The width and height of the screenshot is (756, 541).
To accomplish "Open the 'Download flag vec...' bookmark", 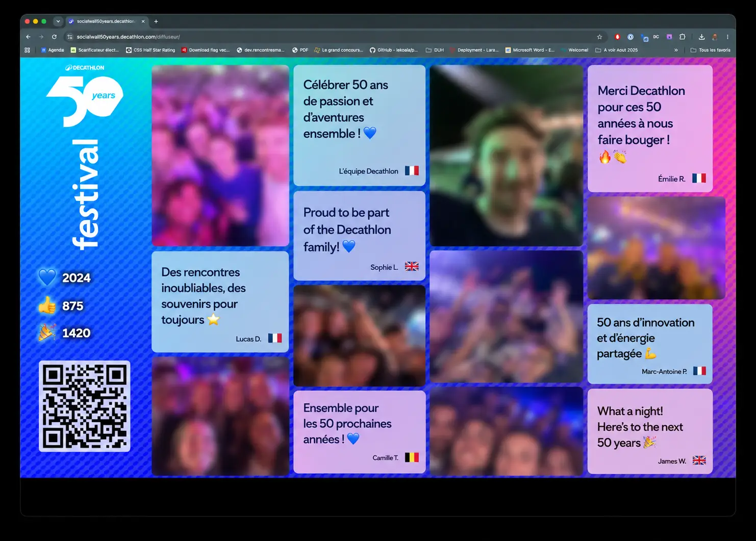I will [x=206, y=50].
